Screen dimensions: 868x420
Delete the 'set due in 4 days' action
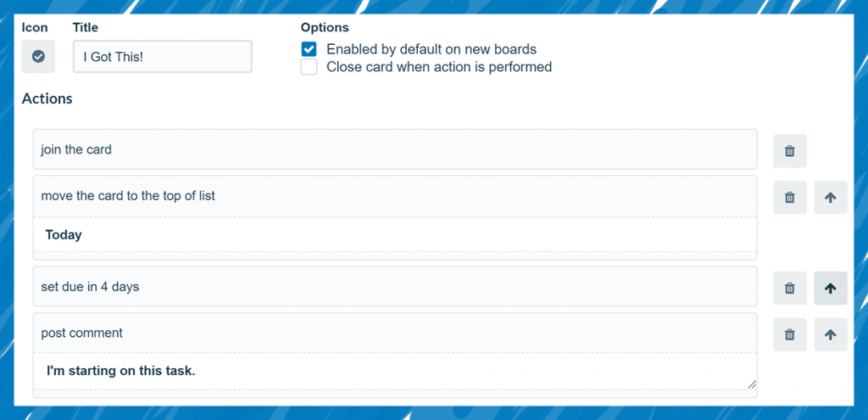789,288
